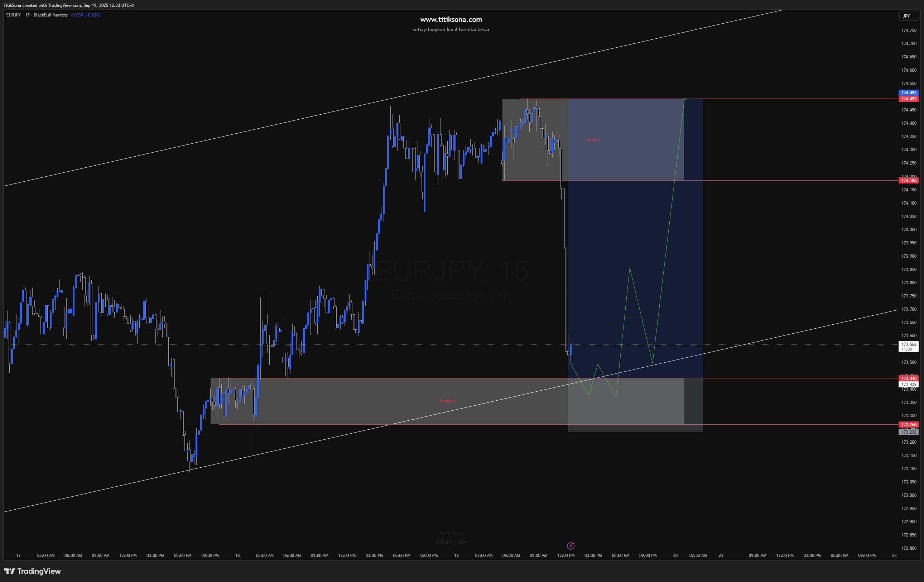Select the +0.039 price change text
This screenshot has height=582, width=924.
pyautogui.click(x=77, y=15)
